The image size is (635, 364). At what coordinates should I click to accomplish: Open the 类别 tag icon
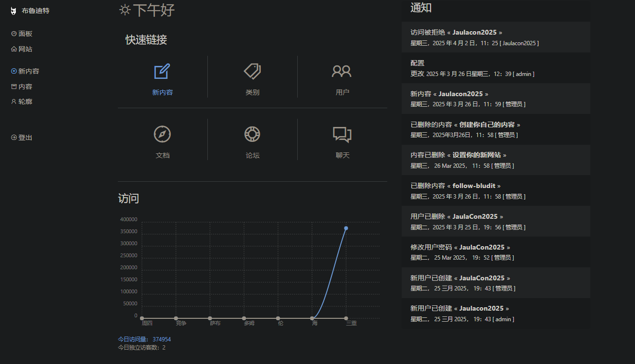click(252, 72)
